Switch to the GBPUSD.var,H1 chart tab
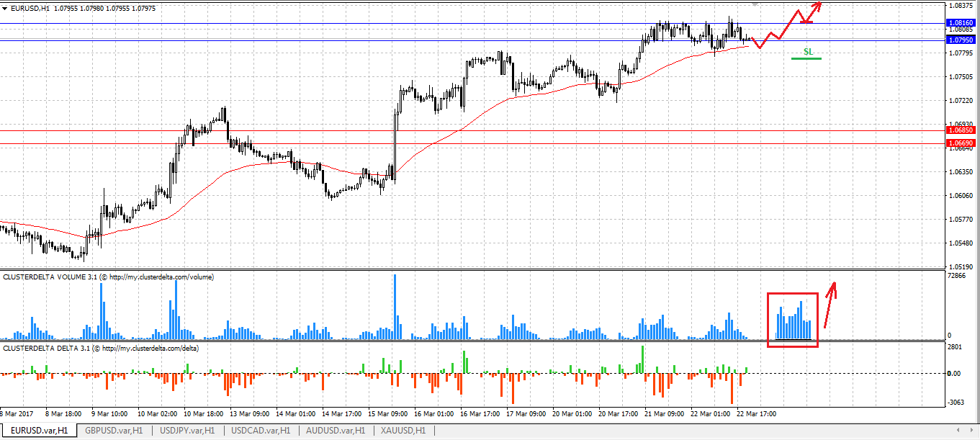Viewport: 980px width, 440px height. [114, 431]
